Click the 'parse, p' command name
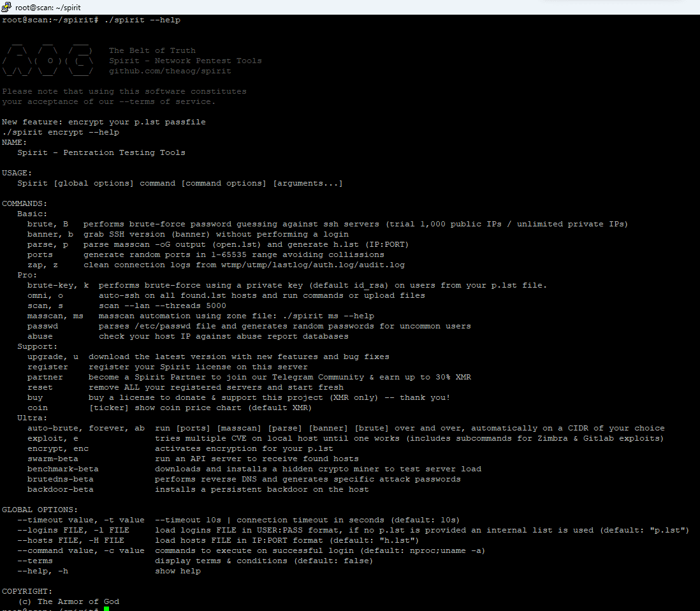The width and height of the screenshot is (700, 611). tap(48, 244)
